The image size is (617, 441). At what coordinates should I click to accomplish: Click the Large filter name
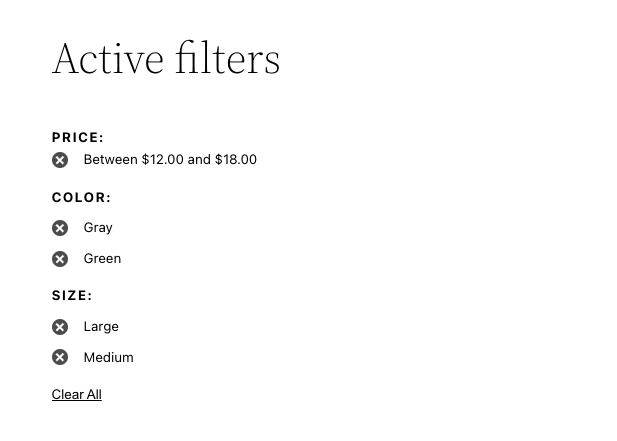[x=101, y=327]
